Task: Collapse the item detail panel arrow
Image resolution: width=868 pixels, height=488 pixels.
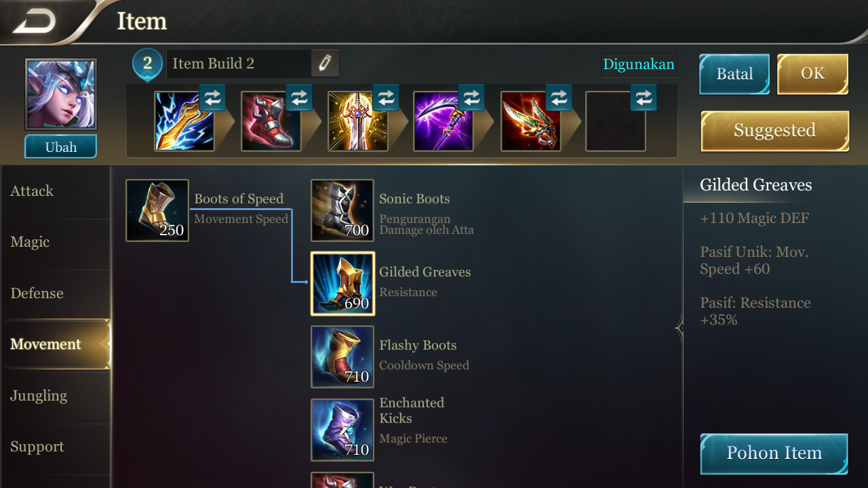Action: coord(679,328)
